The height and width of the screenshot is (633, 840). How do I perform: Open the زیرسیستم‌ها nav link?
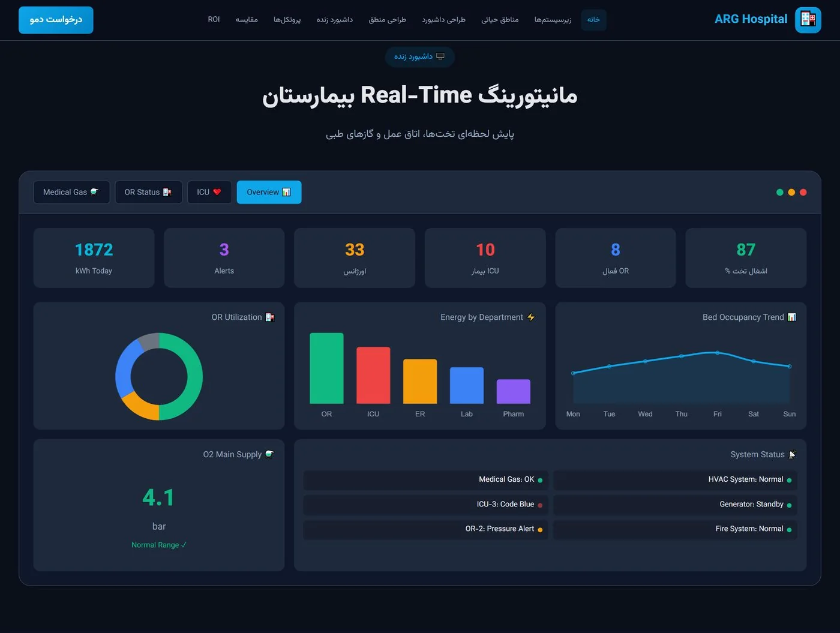pos(553,20)
